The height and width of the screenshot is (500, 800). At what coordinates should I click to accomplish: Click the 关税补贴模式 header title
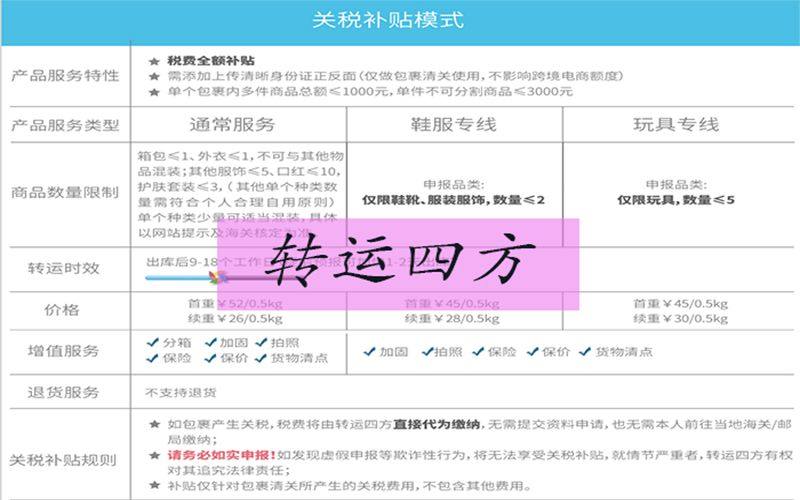point(388,20)
